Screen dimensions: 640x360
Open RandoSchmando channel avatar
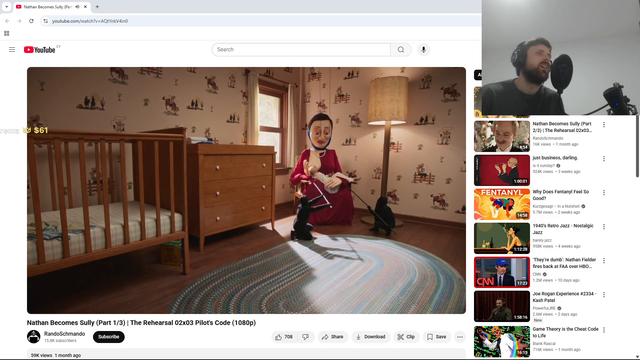coord(33,337)
